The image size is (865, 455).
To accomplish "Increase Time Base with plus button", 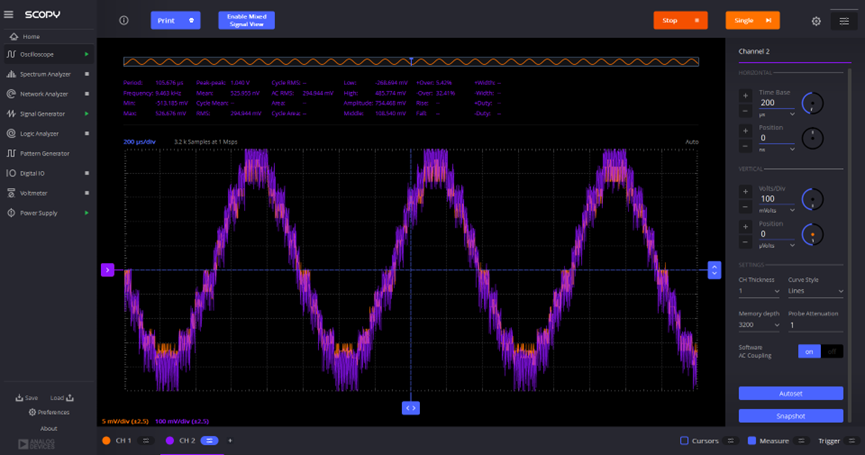I will pyautogui.click(x=745, y=96).
